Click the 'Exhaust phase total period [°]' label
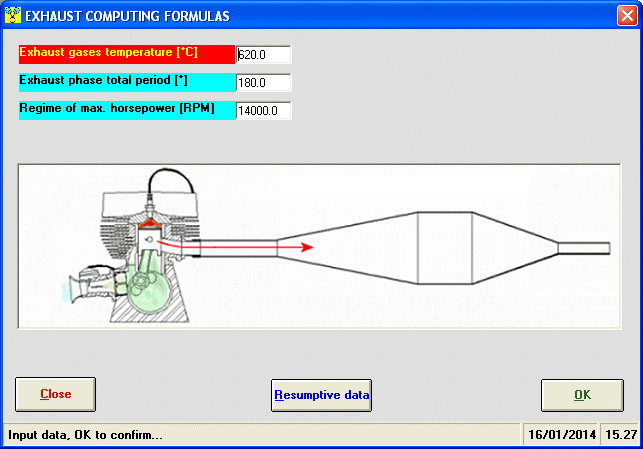The width and height of the screenshot is (643, 449). pyautogui.click(x=127, y=82)
